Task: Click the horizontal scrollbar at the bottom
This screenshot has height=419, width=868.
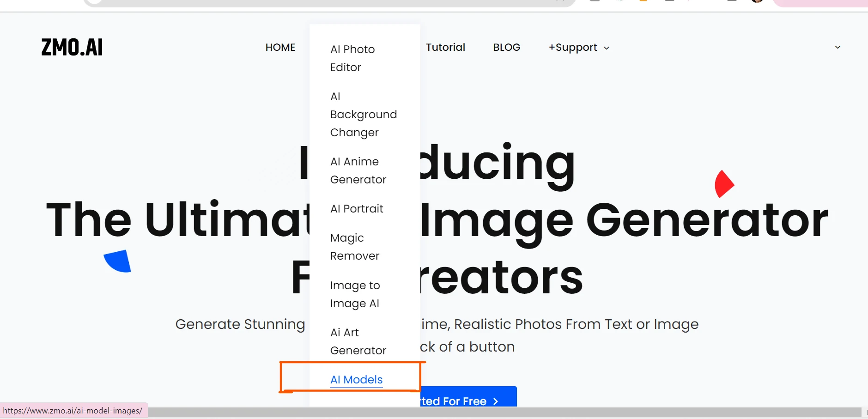Action: tap(504, 412)
